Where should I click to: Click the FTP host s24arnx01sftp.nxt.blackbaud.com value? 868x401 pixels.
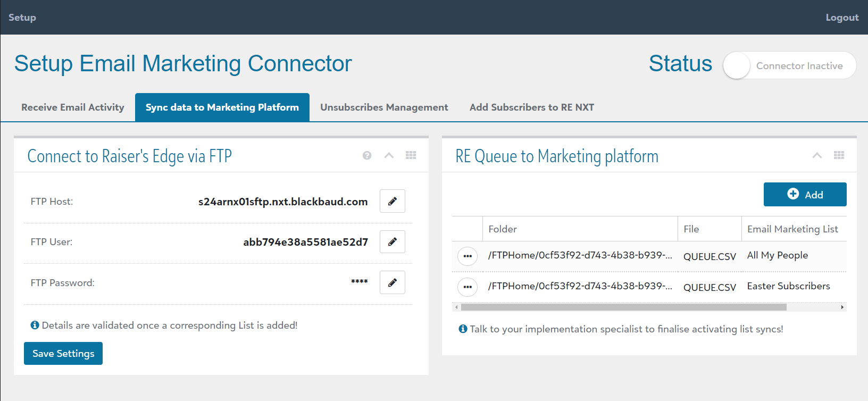click(x=283, y=202)
